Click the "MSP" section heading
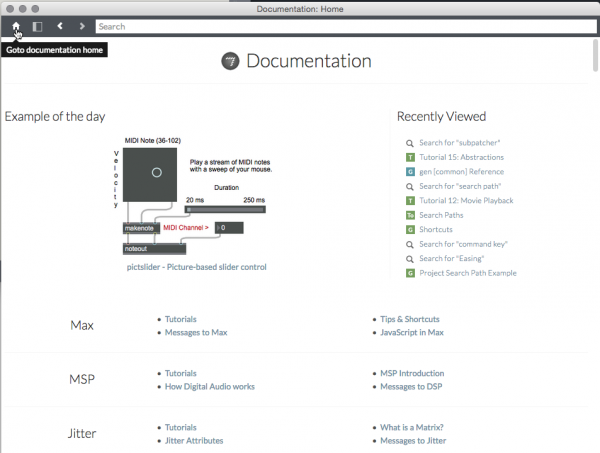600x453 pixels. (x=82, y=380)
